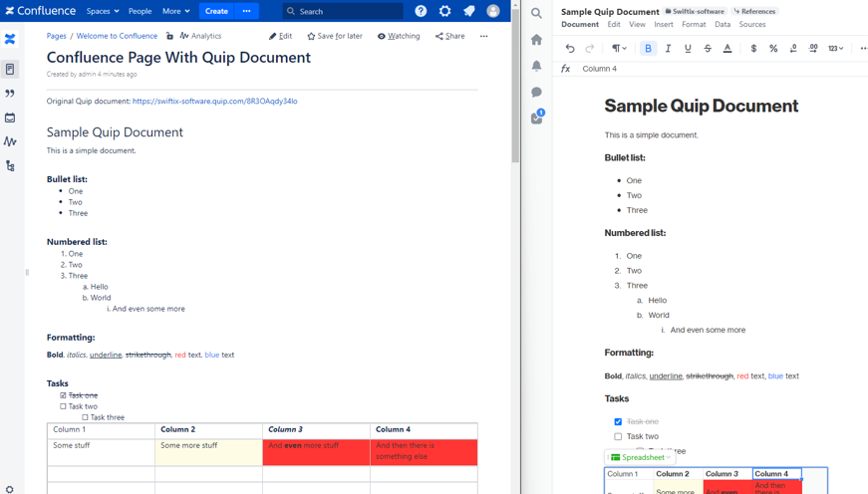Apply currency dollar format
The height and width of the screenshot is (494, 868).
pyautogui.click(x=753, y=48)
